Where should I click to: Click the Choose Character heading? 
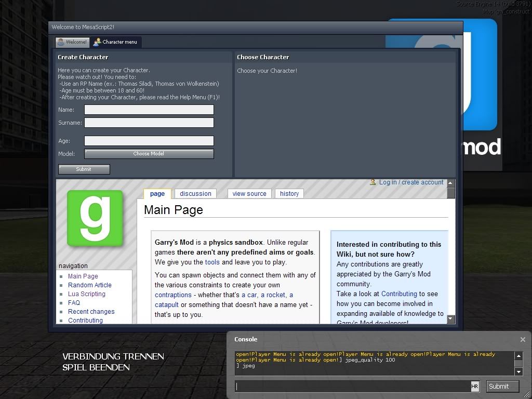point(263,57)
